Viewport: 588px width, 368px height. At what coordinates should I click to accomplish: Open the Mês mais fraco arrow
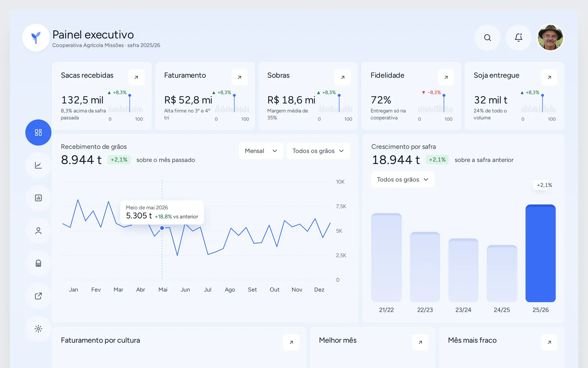[549, 342]
